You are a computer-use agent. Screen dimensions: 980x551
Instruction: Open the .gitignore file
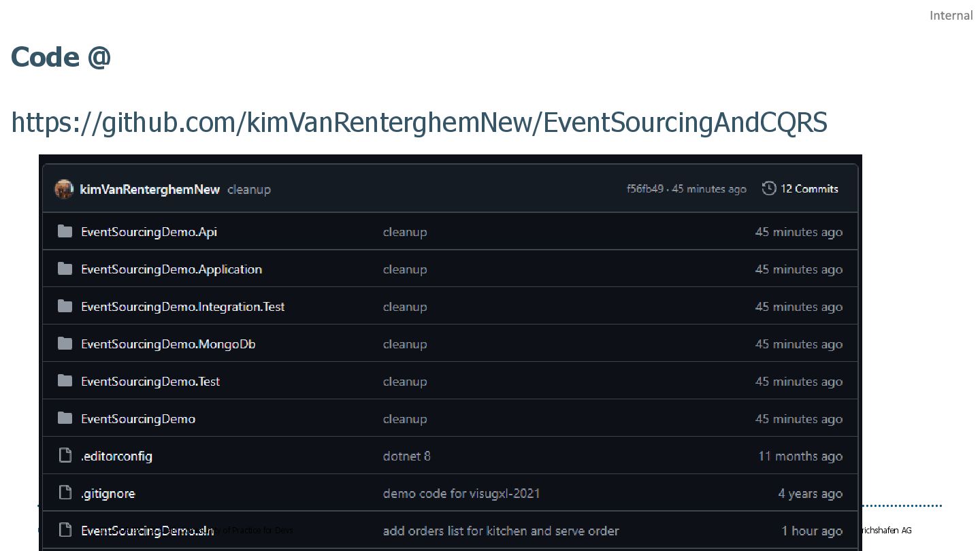pos(108,494)
